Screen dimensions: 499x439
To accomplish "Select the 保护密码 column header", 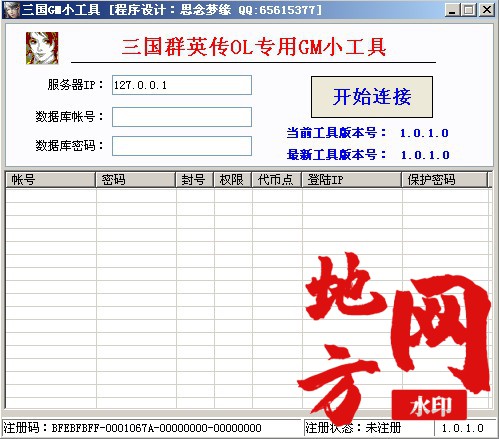I will (x=445, y=180).
